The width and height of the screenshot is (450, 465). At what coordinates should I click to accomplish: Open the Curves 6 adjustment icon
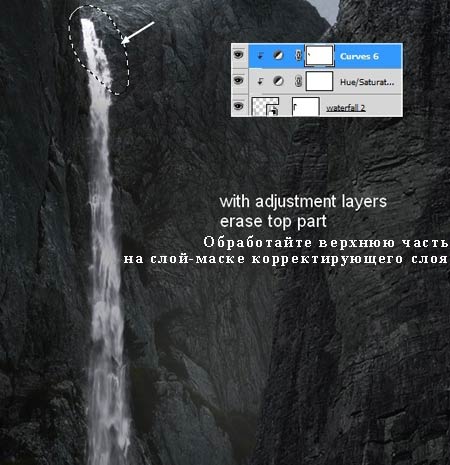[x=278, y=56]
